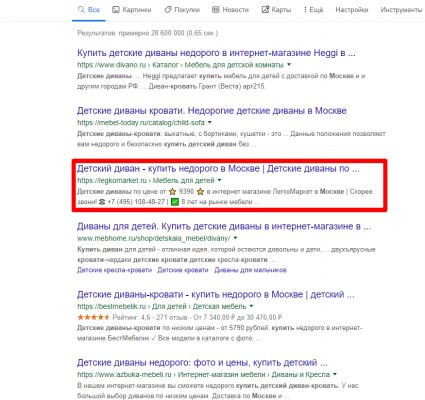Expand dropdown arrow next to mebel-today.ru URL
Screen dimensions: 425x400
coord(210,123)
